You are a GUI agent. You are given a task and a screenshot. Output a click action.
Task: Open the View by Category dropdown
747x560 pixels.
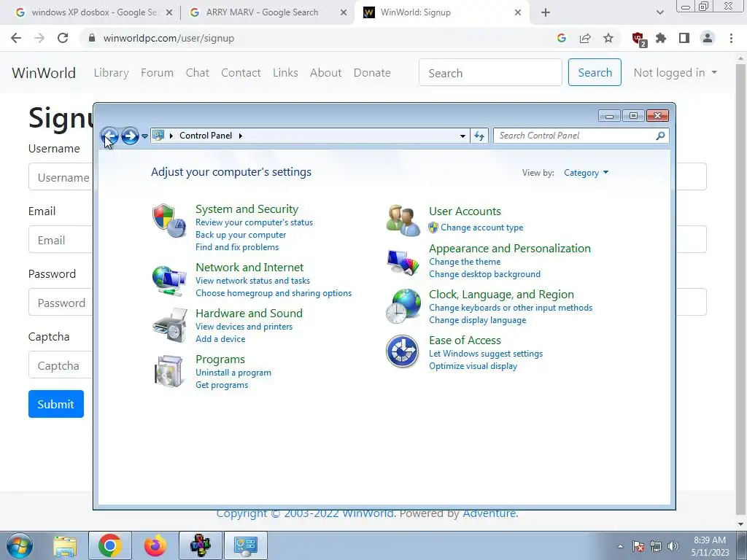click(x=586, y=172)
